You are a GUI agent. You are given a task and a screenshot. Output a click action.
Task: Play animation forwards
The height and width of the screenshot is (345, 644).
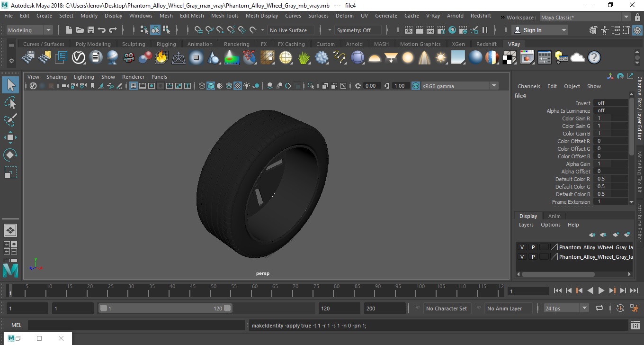pos(601,291)
